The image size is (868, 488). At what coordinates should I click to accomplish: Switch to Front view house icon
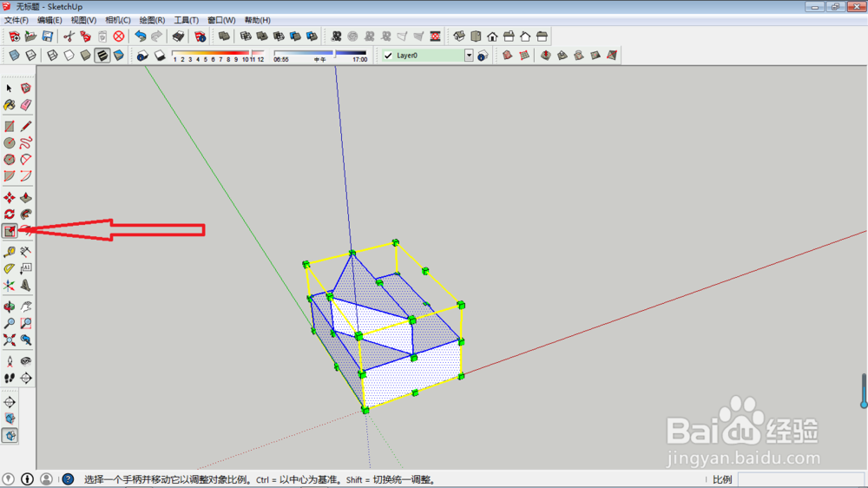tap(492, 36)
